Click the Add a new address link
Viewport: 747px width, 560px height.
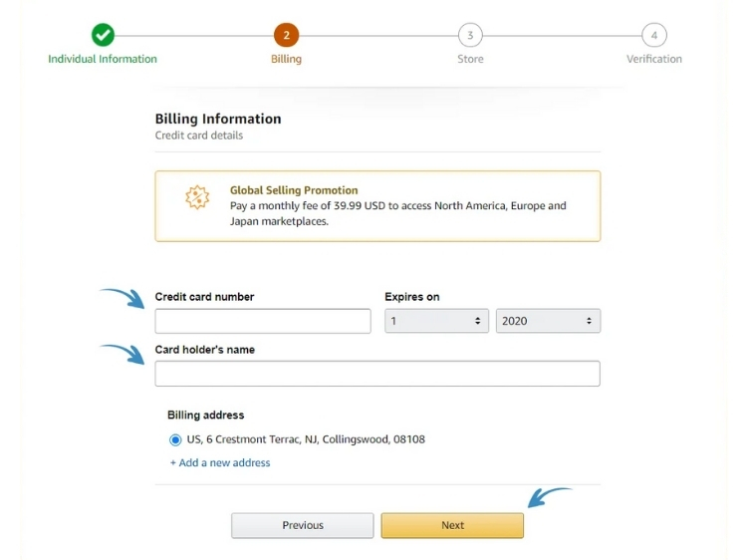tap(220, 462)
